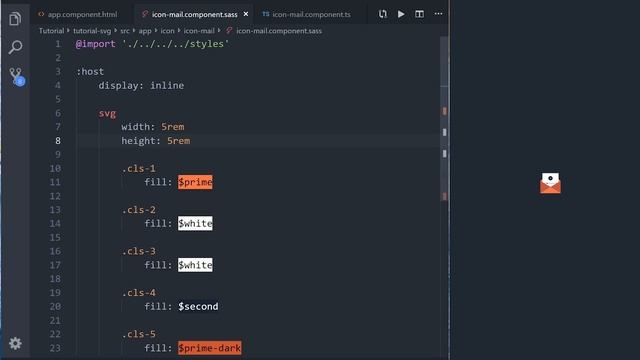Screen dimensions: 640x360
Task: Click the app breadcrumb
Action: 145,31
